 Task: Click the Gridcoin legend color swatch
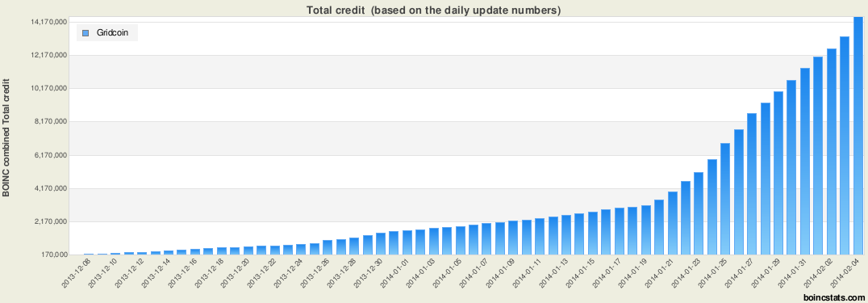click(86, 33)
